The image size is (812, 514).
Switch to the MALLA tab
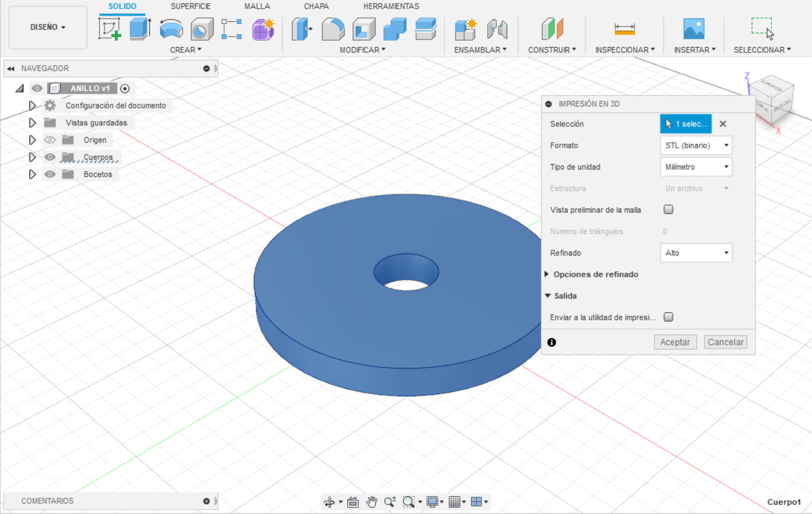[257, 6]
